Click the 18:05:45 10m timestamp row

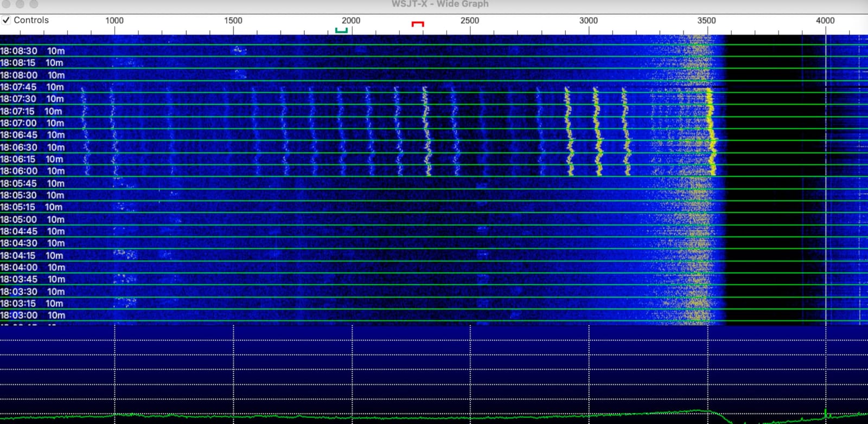(x=33, y=183)
